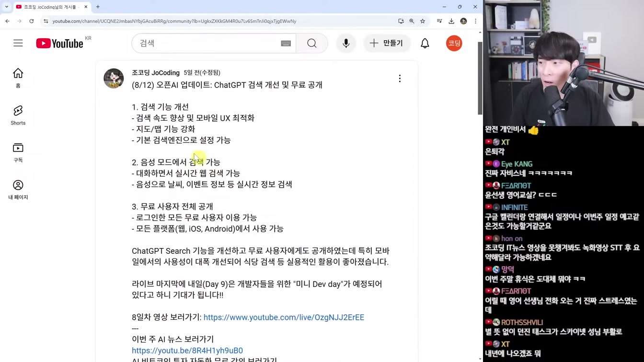Bookmark this page with the star
Image resolution: width=644 pixels, height=362 pixels.
(x=423, y=21)
